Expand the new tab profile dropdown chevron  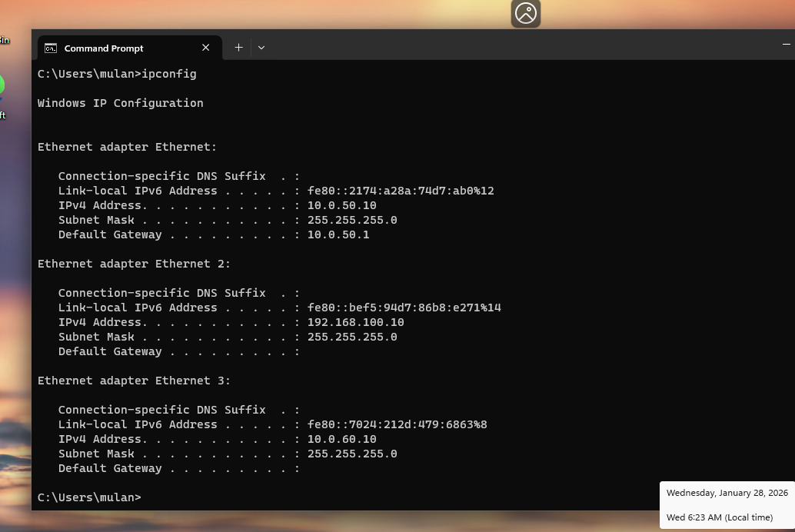tap(261, 48)
